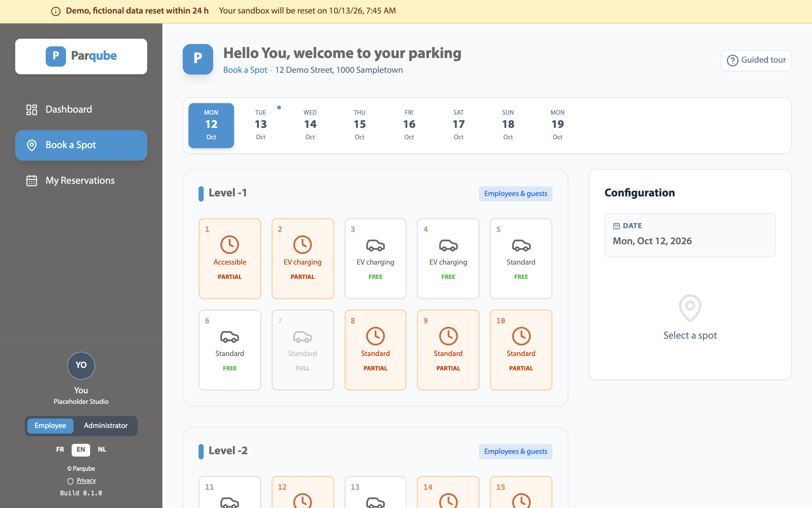Select date Fri 16 Oct

pos(409,125)
